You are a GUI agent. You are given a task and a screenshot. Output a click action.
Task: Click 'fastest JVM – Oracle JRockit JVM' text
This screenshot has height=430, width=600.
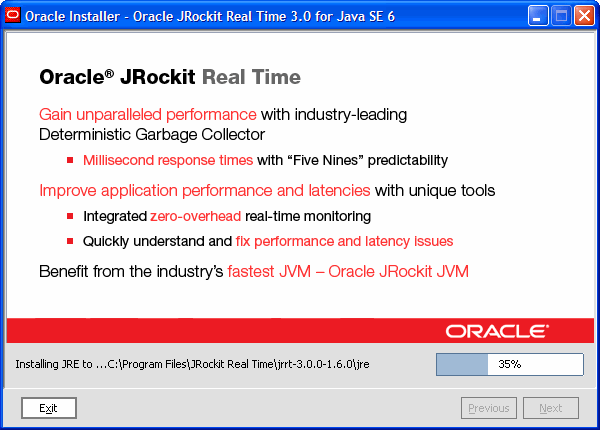point(348,272)
